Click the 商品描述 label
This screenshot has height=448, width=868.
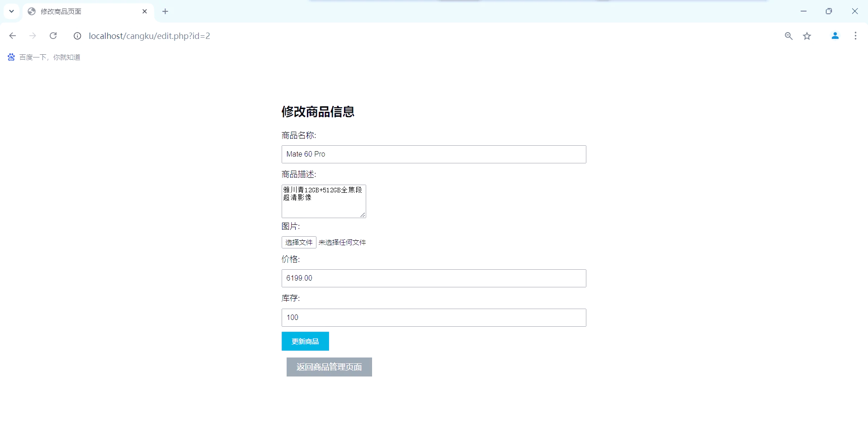coord(299,174)
